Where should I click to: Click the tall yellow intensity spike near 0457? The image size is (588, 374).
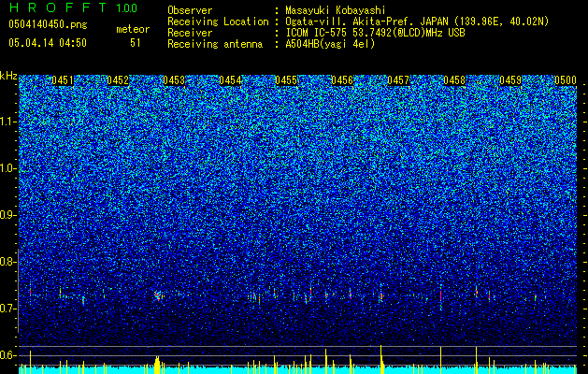(381, 359)
